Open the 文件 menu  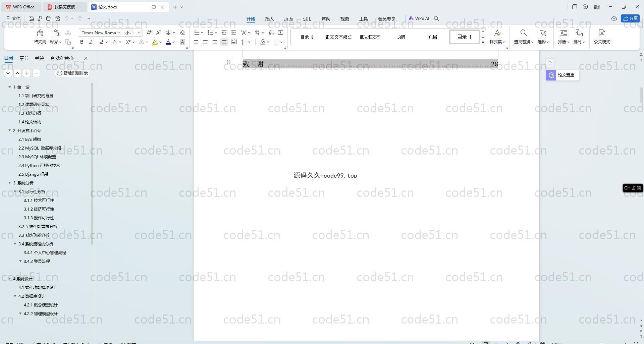[13, 18]
